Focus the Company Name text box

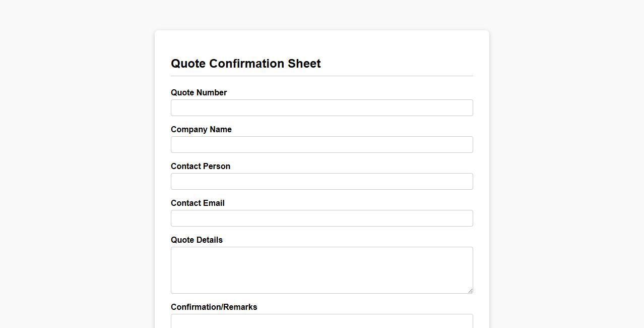[x=321, y=145]
